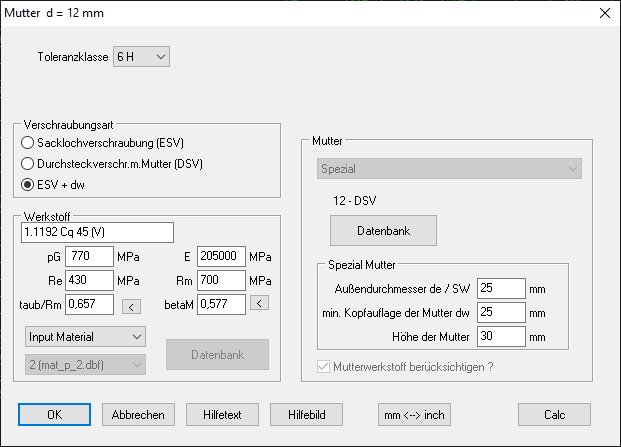Close the Mutter dialog window
The image size is (621, 447).
click(603, 13)
